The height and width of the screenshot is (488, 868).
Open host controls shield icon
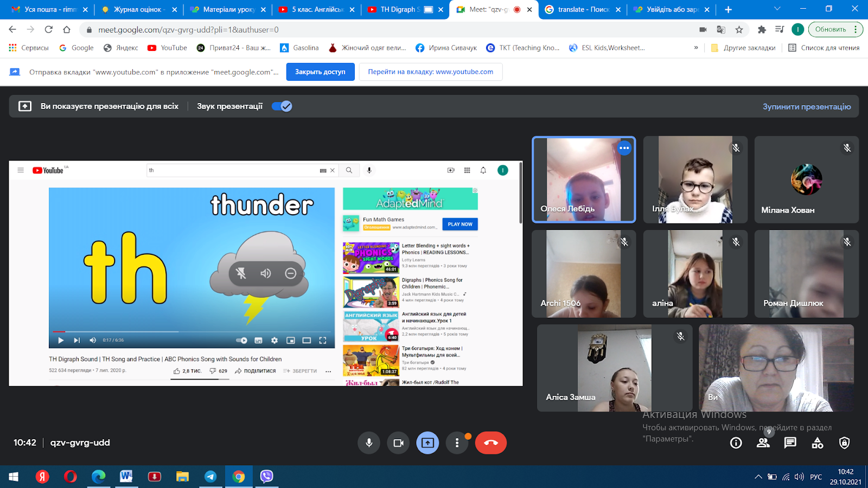pyautogui.click(x=845, y=443)
